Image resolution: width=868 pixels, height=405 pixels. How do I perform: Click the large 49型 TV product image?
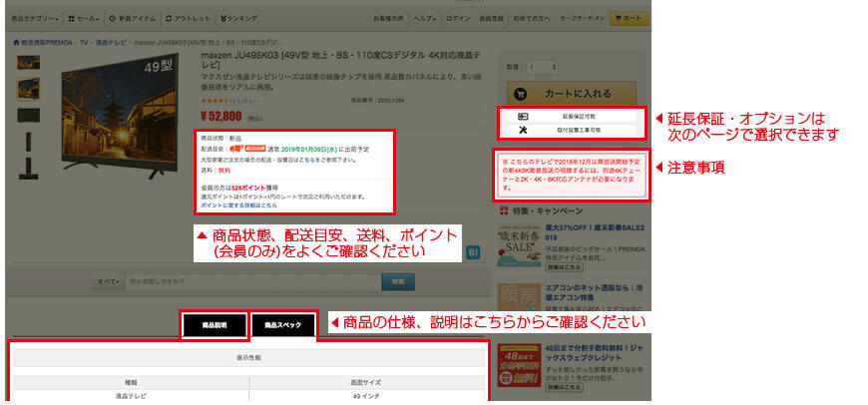coord(120,116)
